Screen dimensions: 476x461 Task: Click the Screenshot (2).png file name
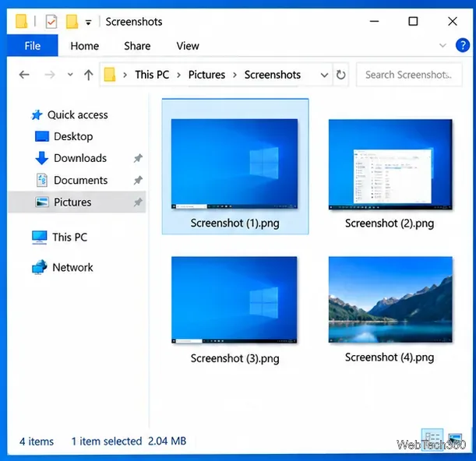click(x=390, y=223)
